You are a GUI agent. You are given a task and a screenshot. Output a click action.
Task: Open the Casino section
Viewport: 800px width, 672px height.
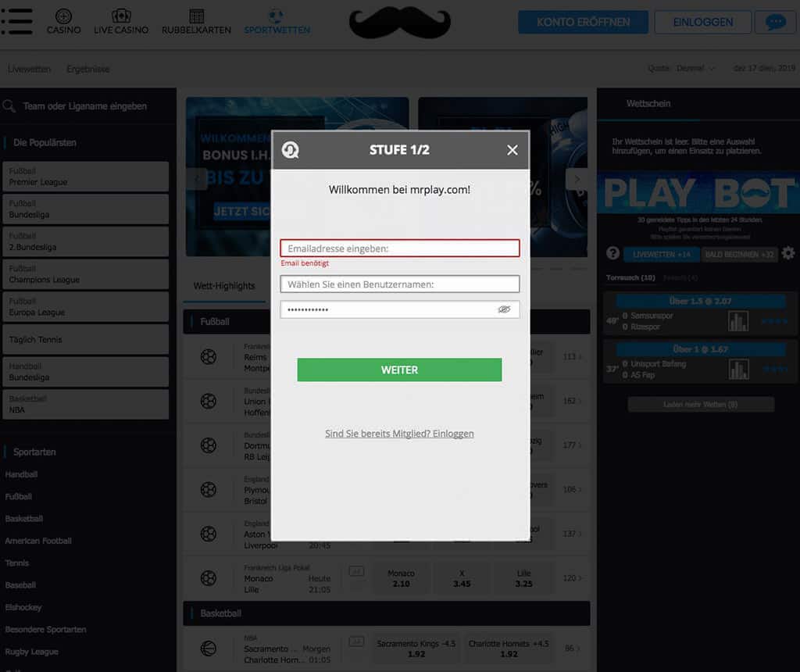click(x=64, y=21)
